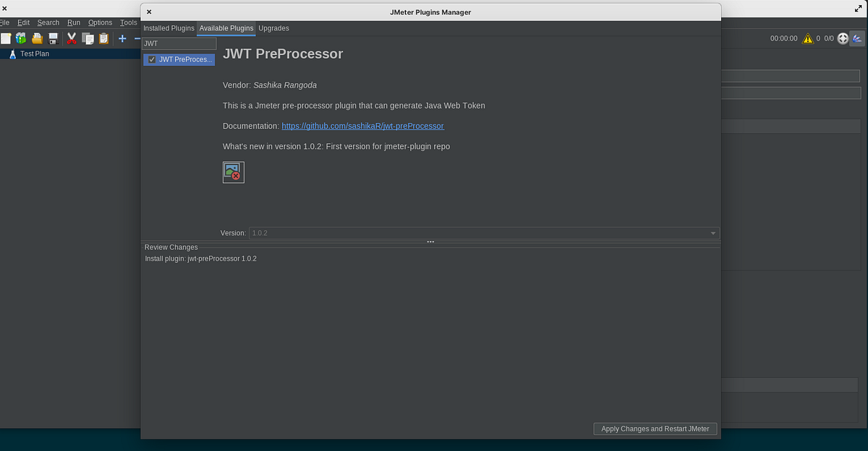
Task: Click Apply Changes and Restart JMeter
Action: (655, 429)
